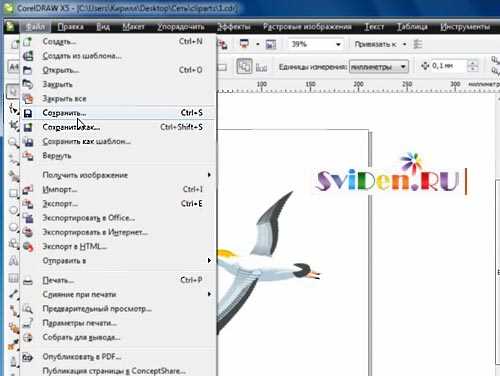The height and width of the screenshot is (376, 500).
Task: Click the Import icon in File menu
Action: [x=28, y=190]
